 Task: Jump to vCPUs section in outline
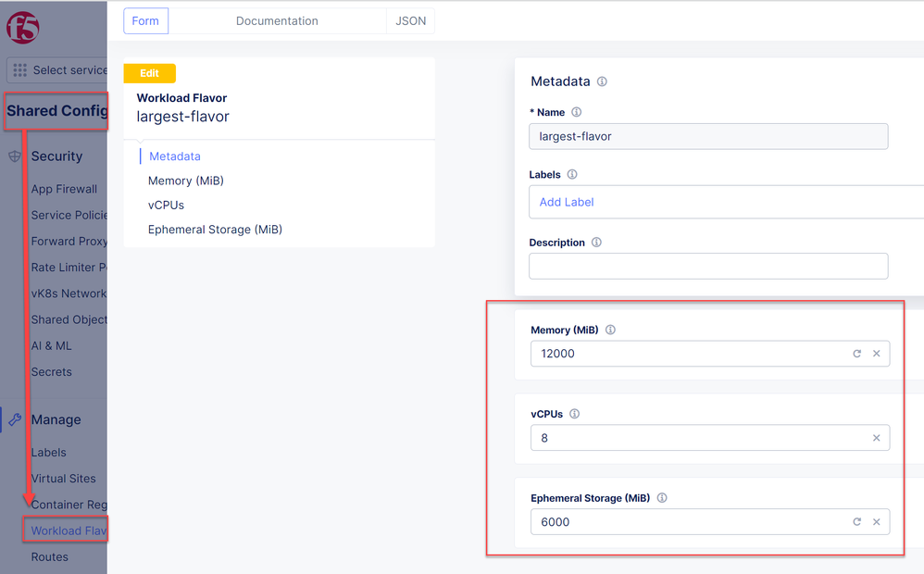166,205
